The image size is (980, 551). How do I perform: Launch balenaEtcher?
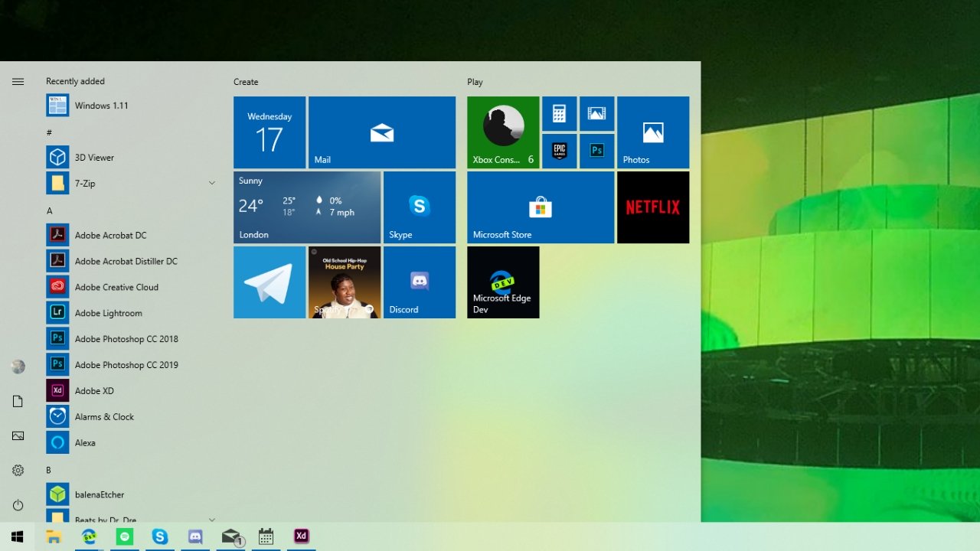tap(130, 495)
